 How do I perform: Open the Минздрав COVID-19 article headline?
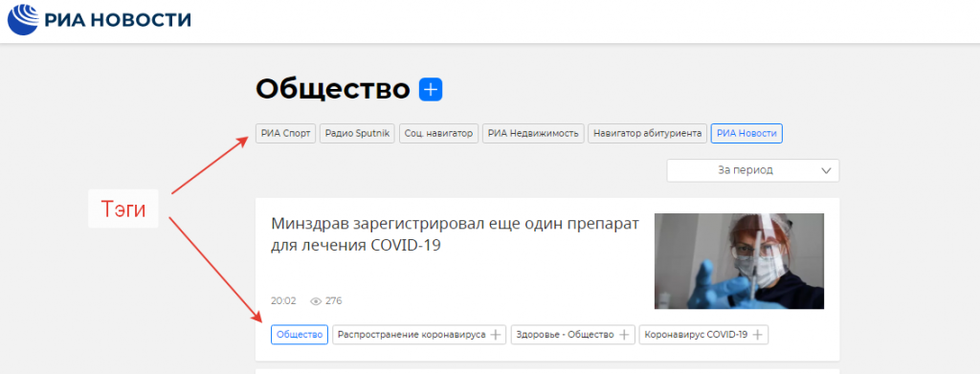(x=455, y=234)
